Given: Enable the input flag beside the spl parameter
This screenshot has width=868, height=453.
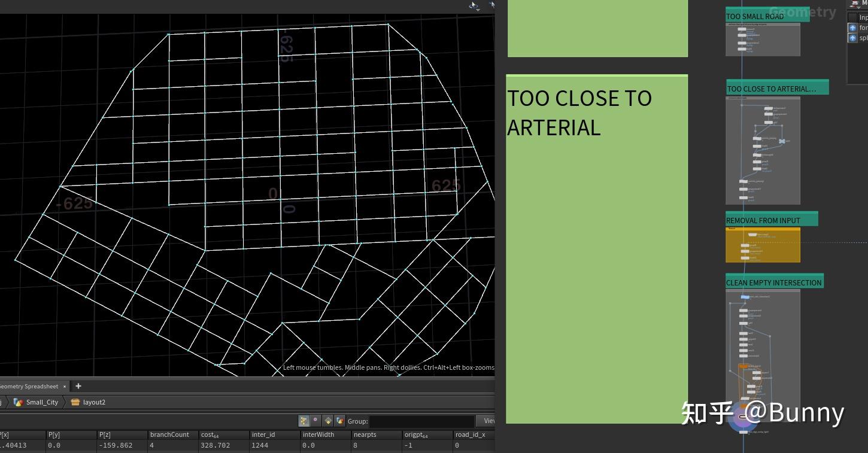Looking at the screenshot, I should [x=852, y=38].
